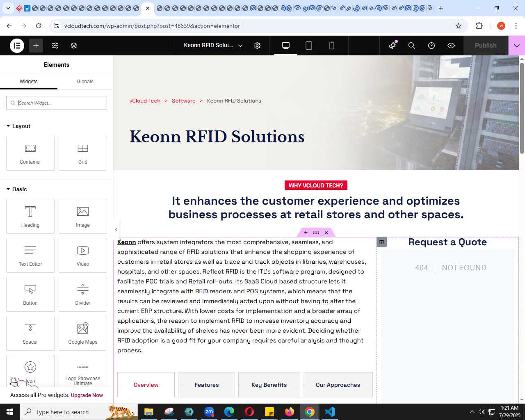This screenshot has height=420, width=525.
Task: Click the Upgrade Now link
Action: (87, 395)
